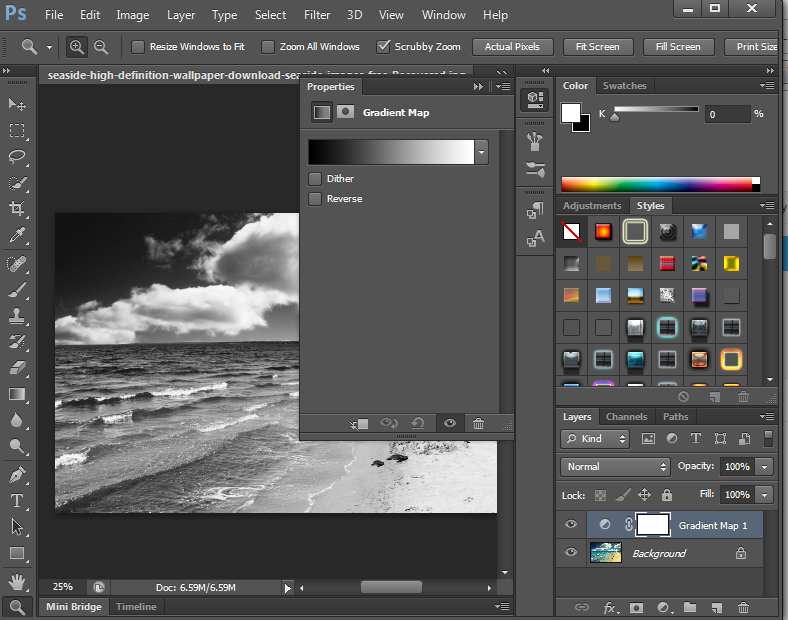Click the Actual Pixels button

[512, 47]
